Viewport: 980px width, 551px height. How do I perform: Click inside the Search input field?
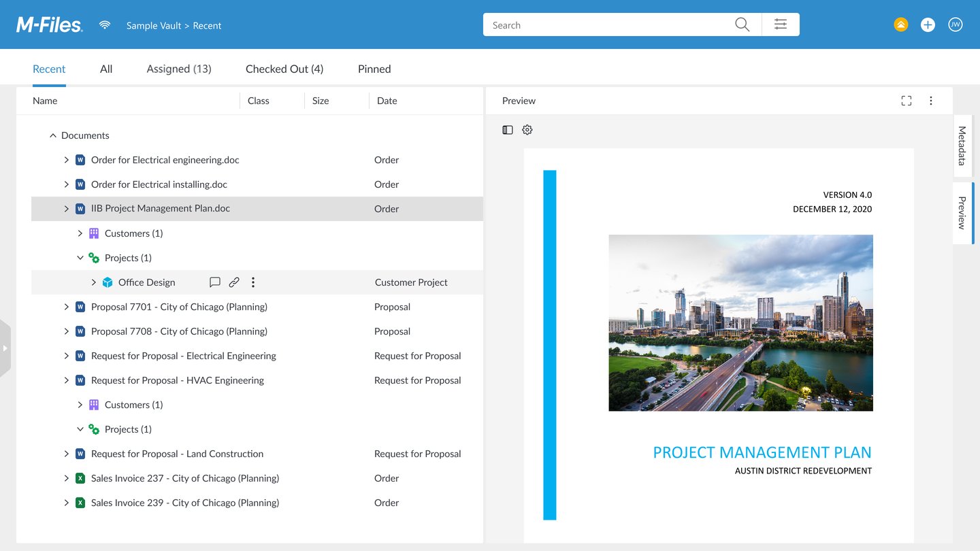coord(599,24)
